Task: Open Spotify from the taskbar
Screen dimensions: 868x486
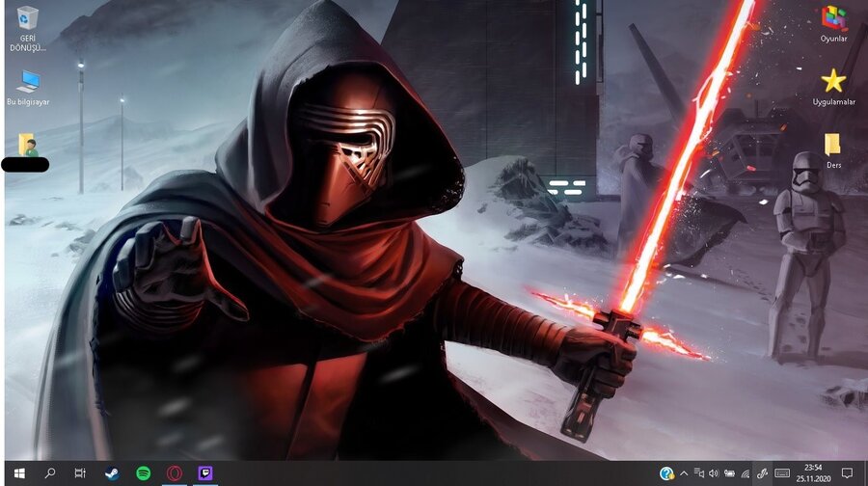Action: click(144, 473)
